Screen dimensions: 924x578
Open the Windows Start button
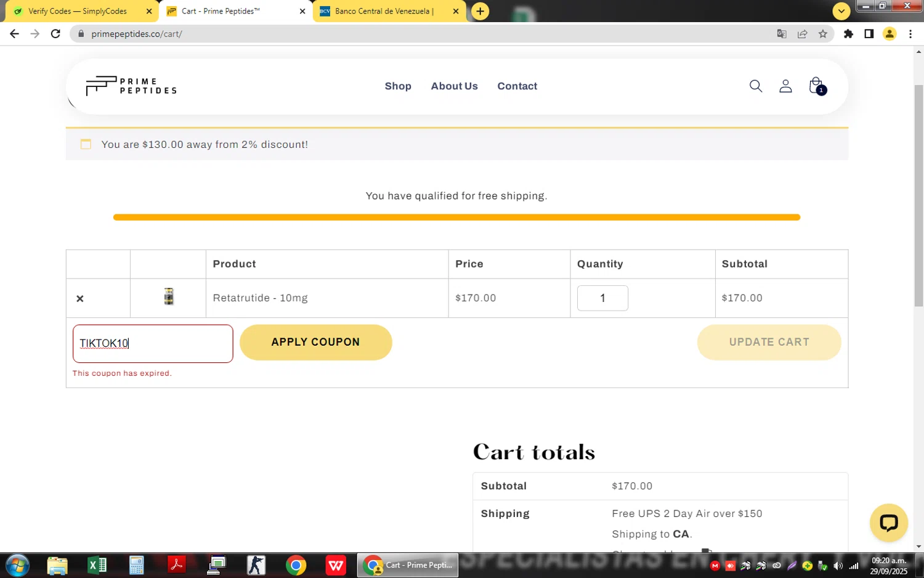click(x=17, y=565)
